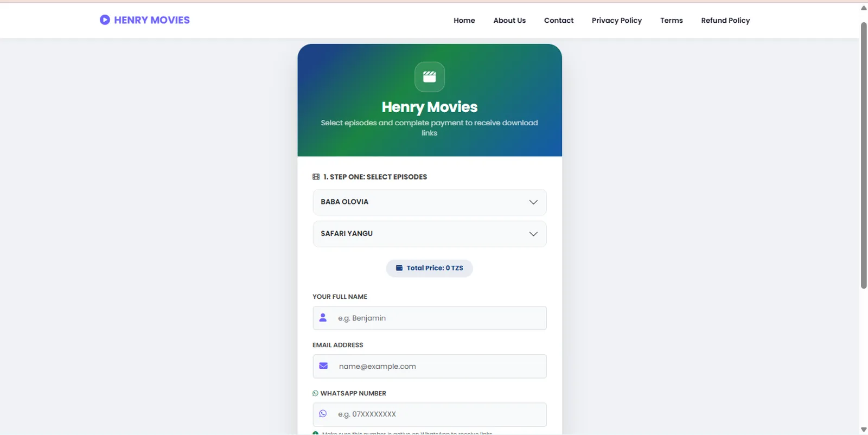Click the envelope icon in email field

tap(323, 366)
